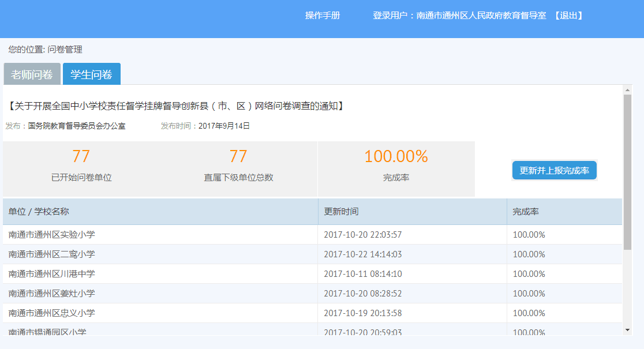644x349 pixels.
Task: Click the logged-in user name 南通市通州区人民政府教育督导室
Action: tap(481, 16)
